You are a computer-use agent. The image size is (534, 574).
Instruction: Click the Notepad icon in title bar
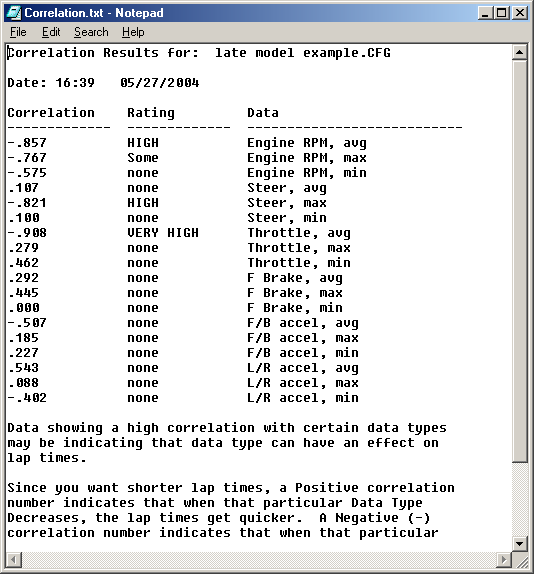(14, 13)
